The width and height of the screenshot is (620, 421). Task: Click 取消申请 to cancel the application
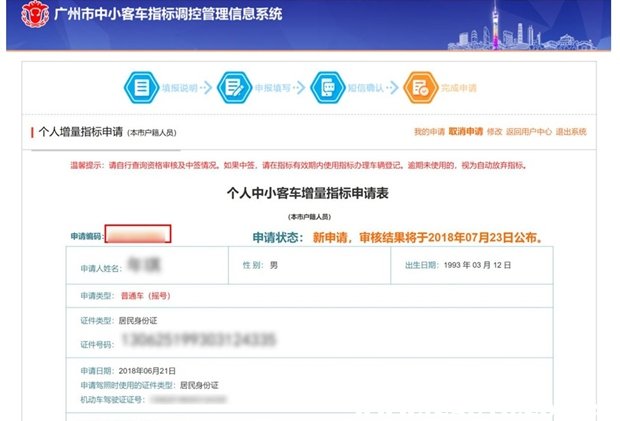[x=465, y=132]
